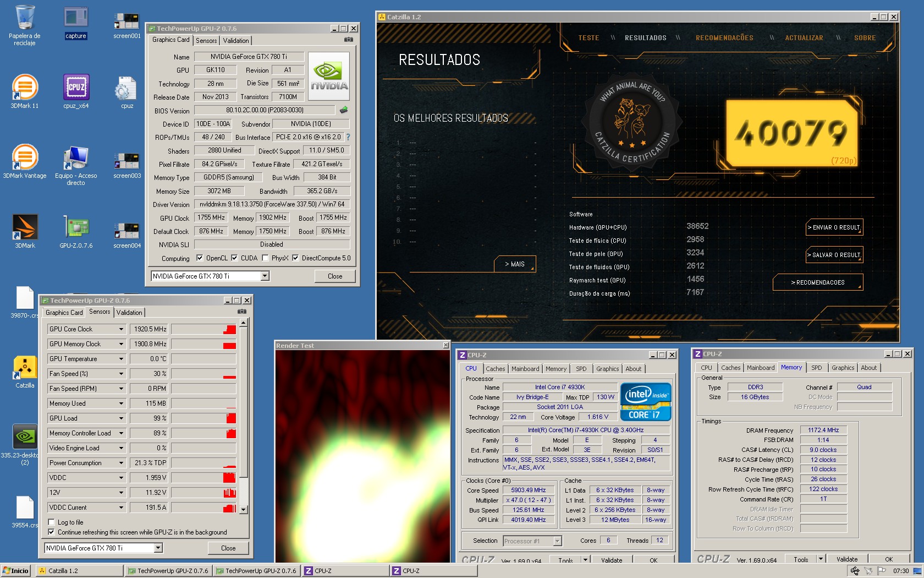Launch cpuz_x64 desktop icon
This screenshot has height=578, width=924.
coord(76,92)
